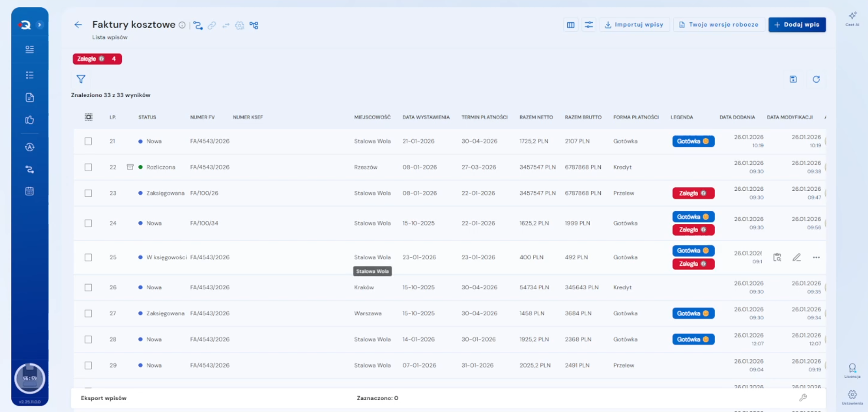Screen dimensions: 868x412
Task: Select the checkbox for row 24
Action: (x=89, y=223)
